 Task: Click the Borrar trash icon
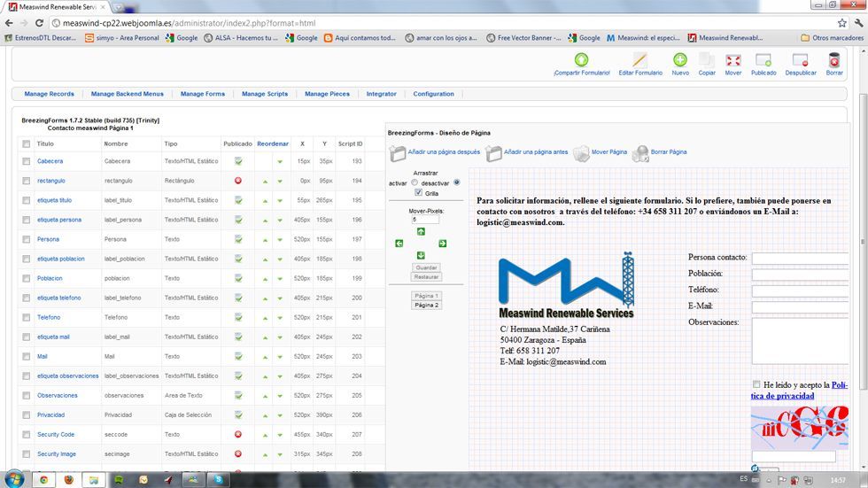tap(834, 59)
